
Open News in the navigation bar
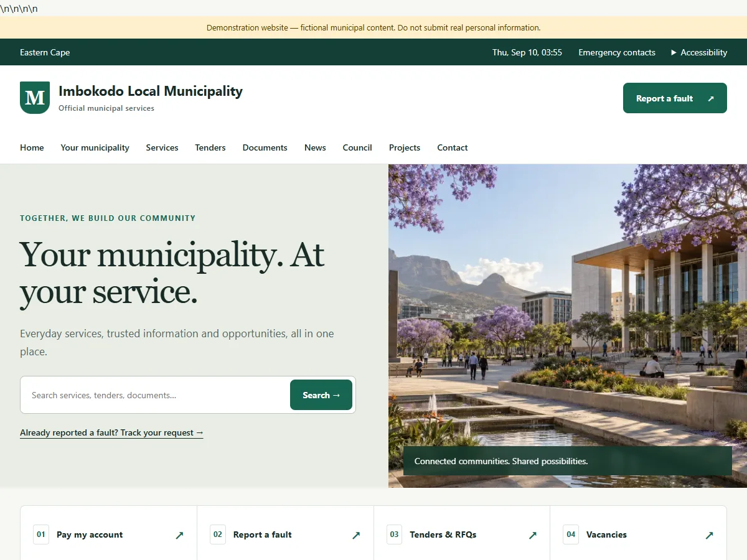coord(315,147)
